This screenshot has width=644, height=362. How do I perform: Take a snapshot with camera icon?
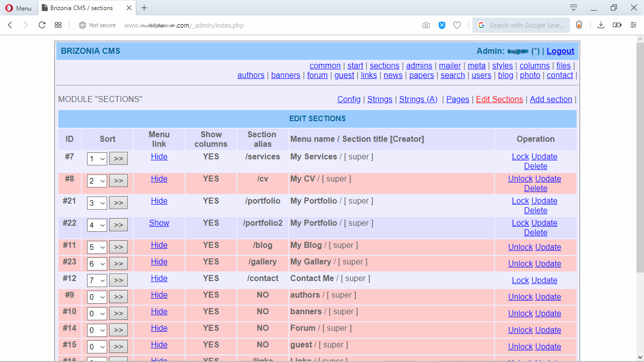(426, 25)
